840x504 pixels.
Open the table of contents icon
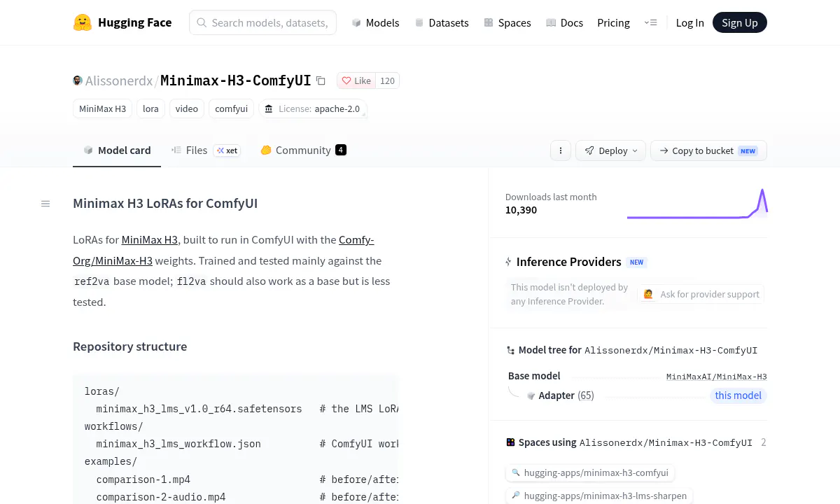45,204
